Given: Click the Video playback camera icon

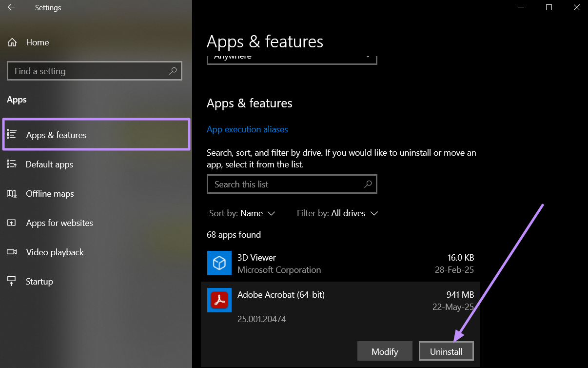Looking at the screenshot, I should pos(12,252).
